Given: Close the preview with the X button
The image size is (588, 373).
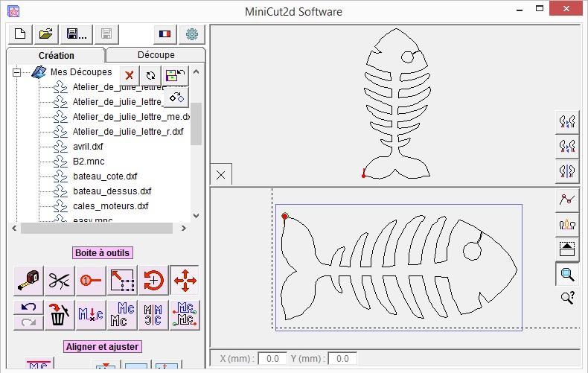Looking at the screenshot, I should click(x=221, y=174).
